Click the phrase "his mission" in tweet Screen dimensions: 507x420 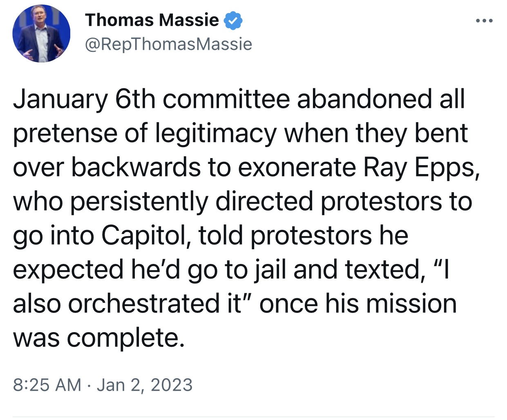[391, 304]
